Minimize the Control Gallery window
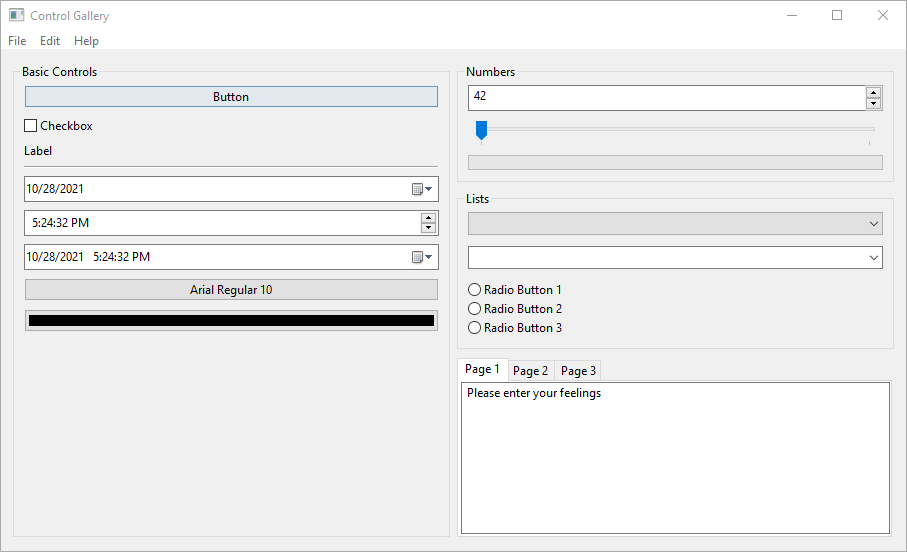 [792, 15]
